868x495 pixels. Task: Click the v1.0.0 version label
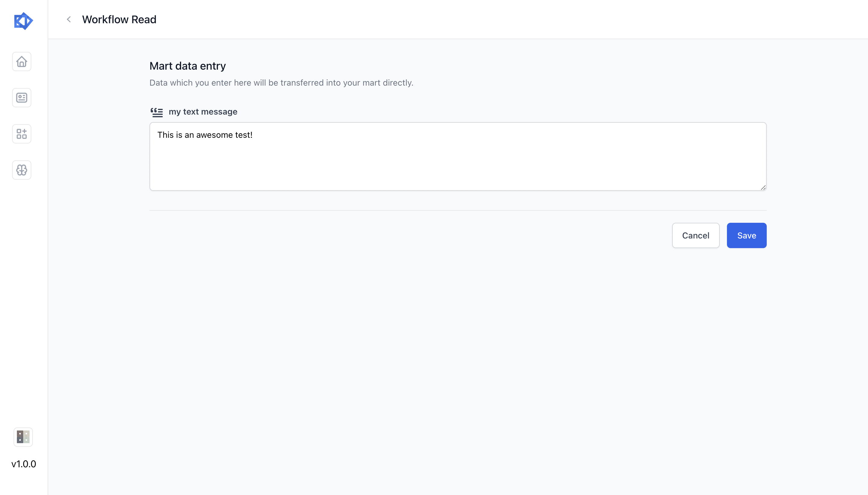(x=24, y=464)
